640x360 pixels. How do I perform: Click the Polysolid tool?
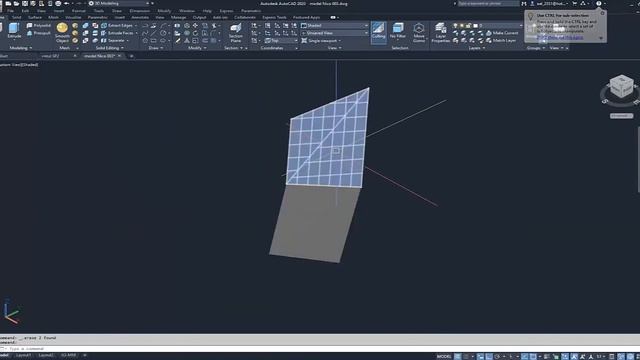coord(39,25)
